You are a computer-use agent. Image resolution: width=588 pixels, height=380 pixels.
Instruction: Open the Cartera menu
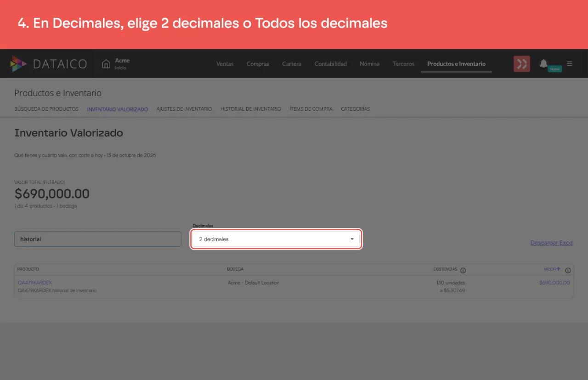tap(292, 64)
